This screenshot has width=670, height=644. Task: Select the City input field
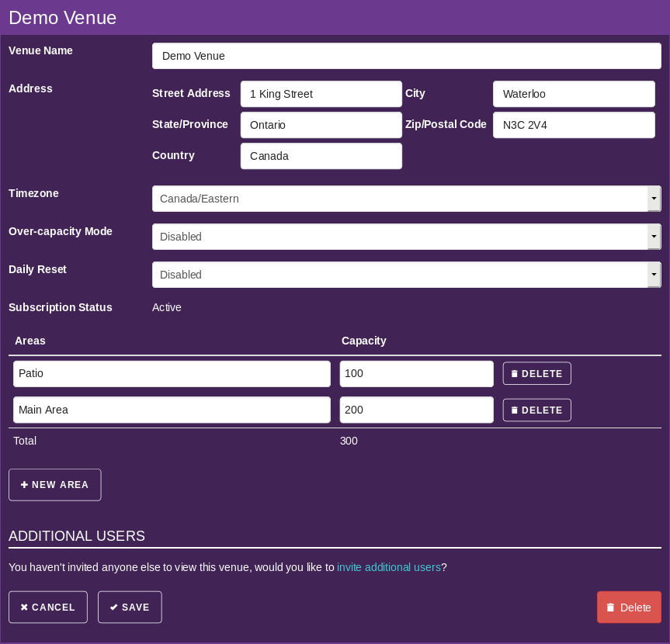[x=573, y=94]
